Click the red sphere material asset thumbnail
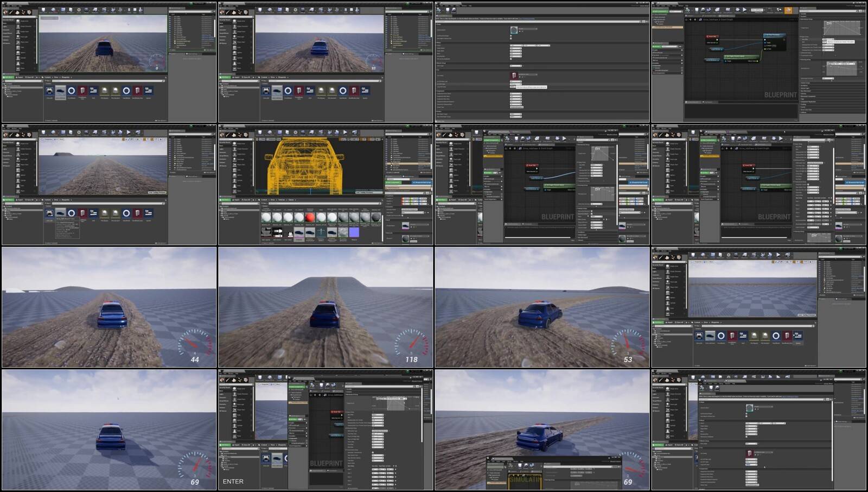Screen dimensions: 868x492 tap(310, 218)
